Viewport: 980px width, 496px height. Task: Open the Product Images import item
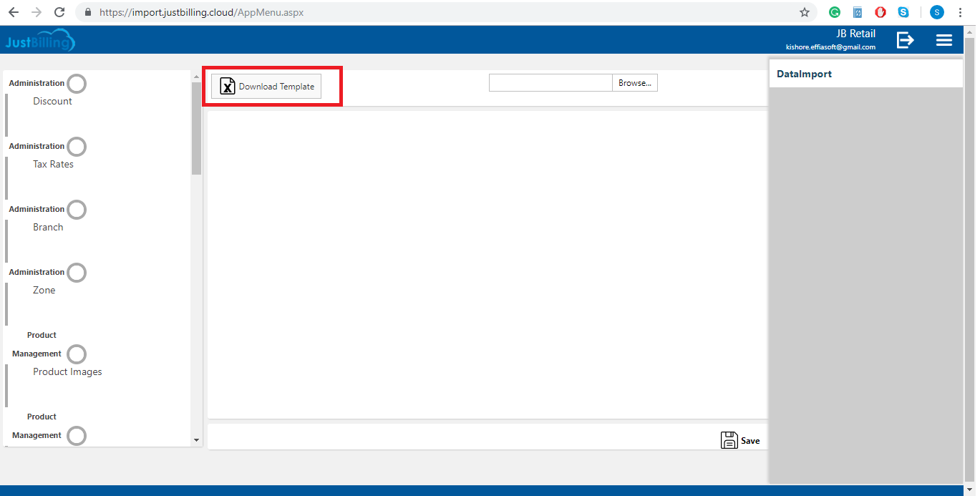coord(67,372)
